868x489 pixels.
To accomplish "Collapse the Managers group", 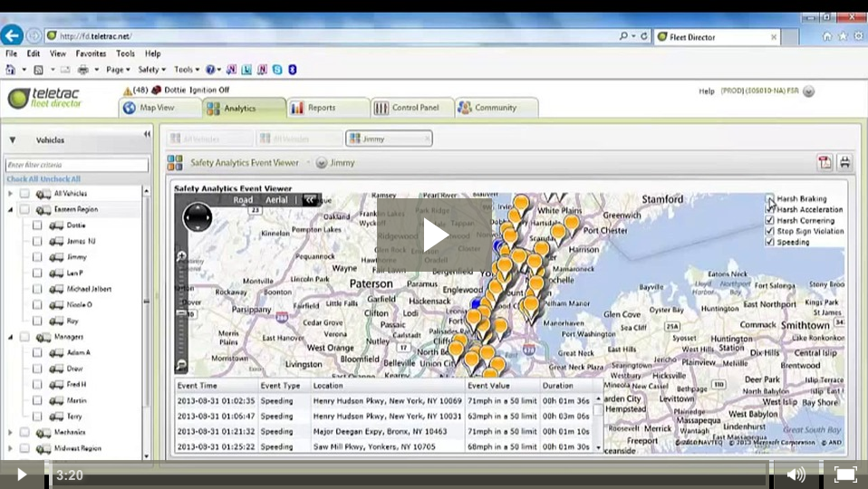I will coord(10,337).
